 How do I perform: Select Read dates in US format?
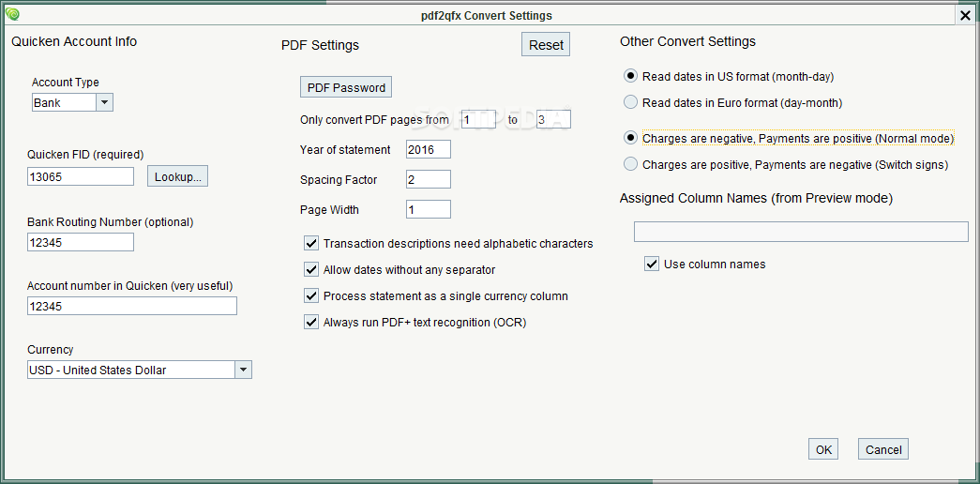click(x=631, y=76)
